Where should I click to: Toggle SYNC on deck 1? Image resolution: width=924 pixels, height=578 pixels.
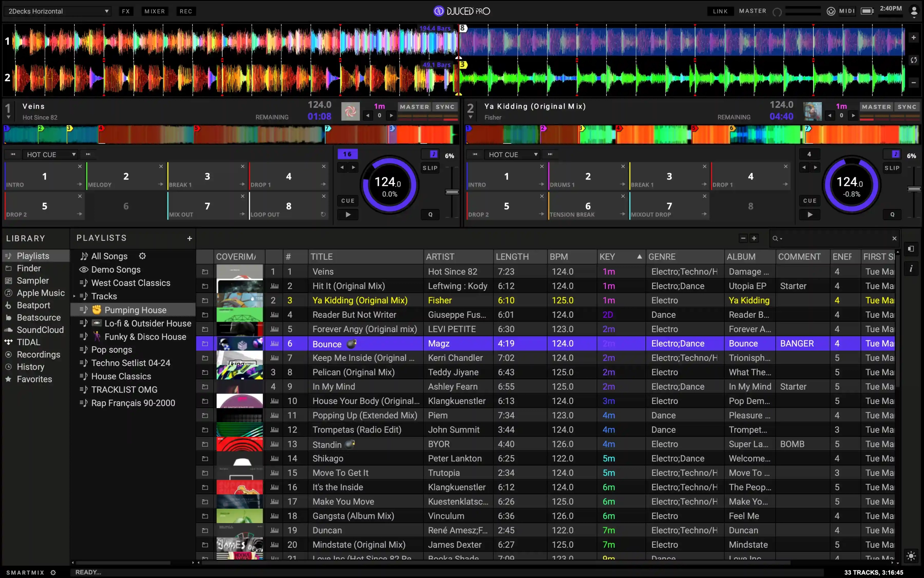coord(445,107)
